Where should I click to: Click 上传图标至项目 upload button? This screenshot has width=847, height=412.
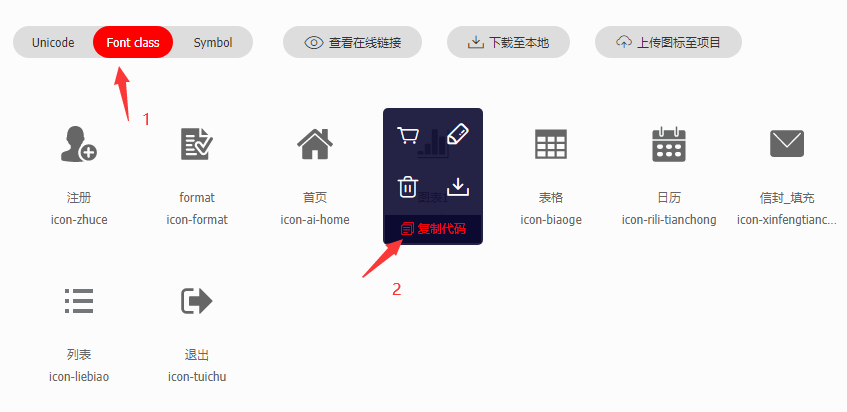[x=668, y=42]
